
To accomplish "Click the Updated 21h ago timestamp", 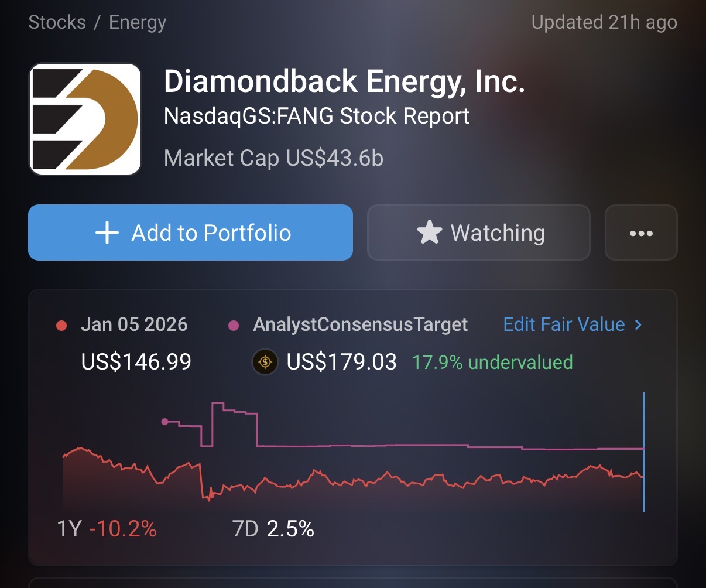I will click(604, 23).
